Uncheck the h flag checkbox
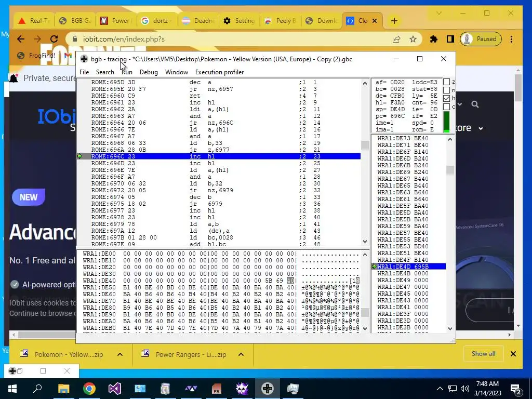Viewport: 532px width, 399px height. (x=446, y=98)
